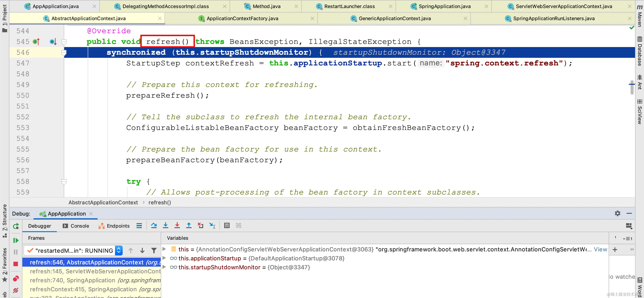Click the Run to Cursor icon
Viewport: 644px width, 298px height.
[212, 225]
